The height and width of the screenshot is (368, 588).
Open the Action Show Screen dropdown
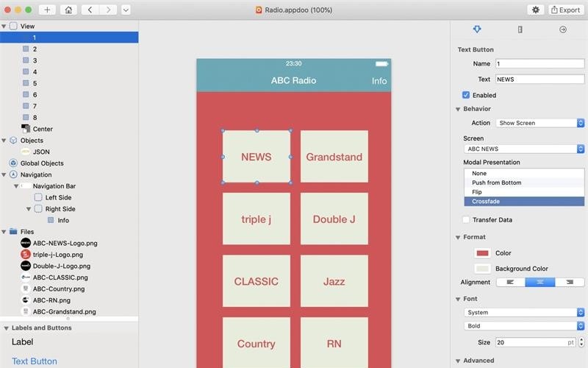pyautogui.click(x=540, y=123)
